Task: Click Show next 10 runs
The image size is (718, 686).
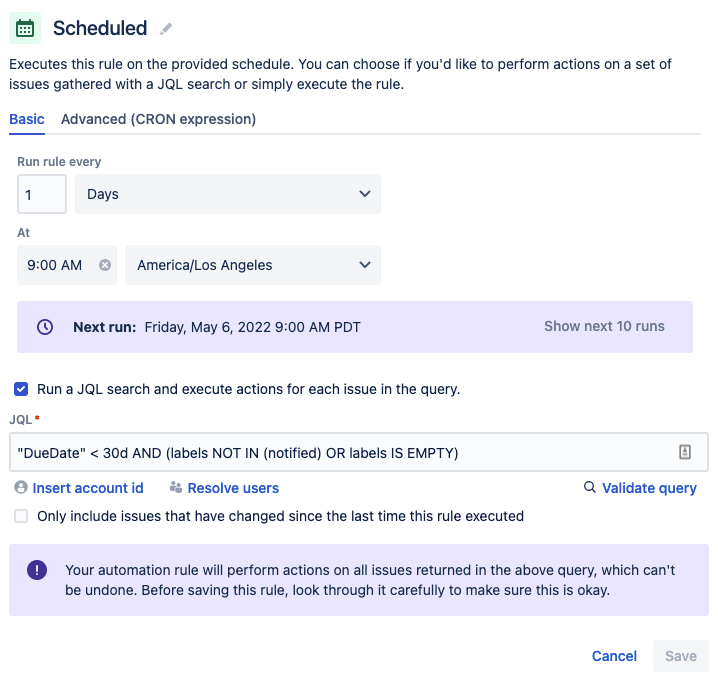Action: [x=604, y=326]
